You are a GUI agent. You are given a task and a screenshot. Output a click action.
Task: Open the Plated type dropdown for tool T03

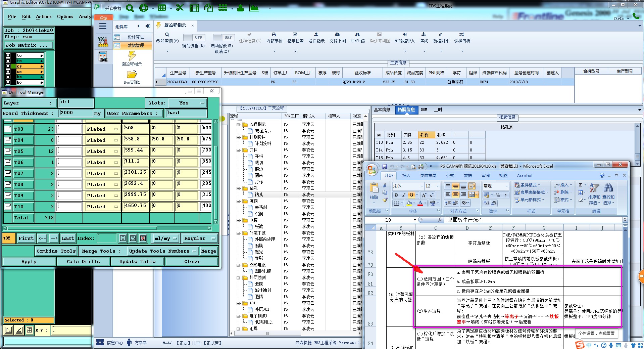pyautogui.click(x=102, y=129)
